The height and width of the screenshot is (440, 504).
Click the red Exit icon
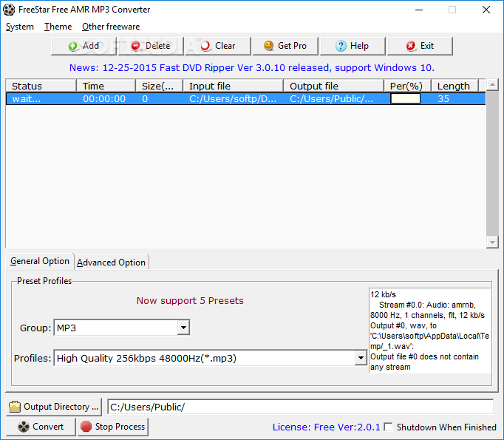tap(410, 46)
